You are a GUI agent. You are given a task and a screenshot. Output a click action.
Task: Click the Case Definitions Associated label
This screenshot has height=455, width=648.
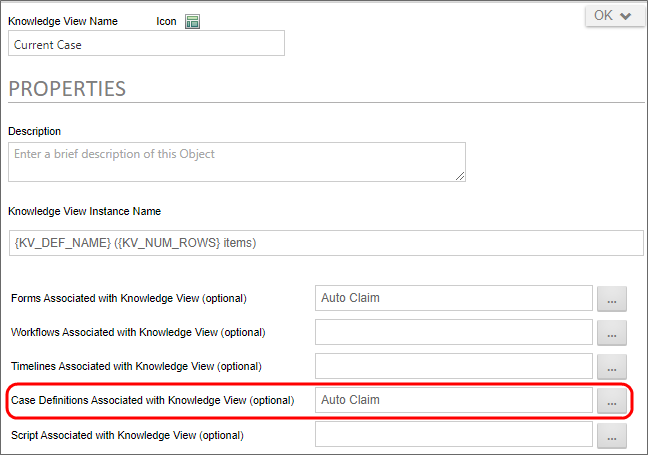click(x=152, y=400)
